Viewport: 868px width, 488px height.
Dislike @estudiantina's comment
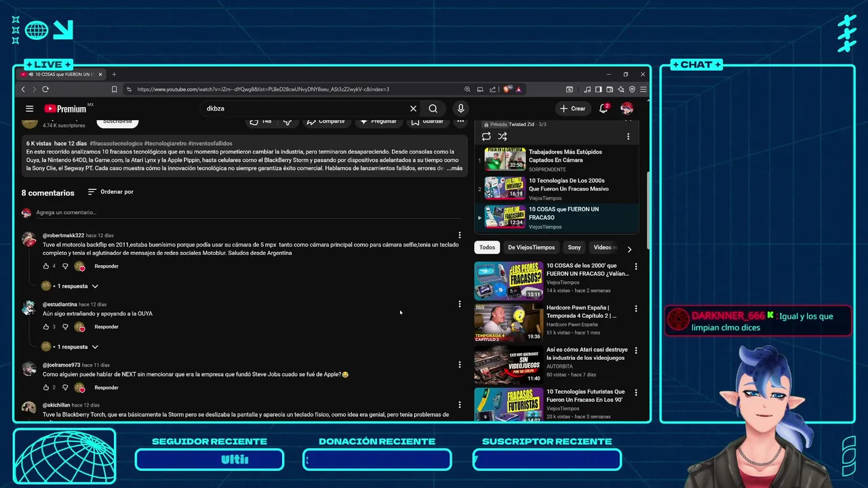pos(65,327)
